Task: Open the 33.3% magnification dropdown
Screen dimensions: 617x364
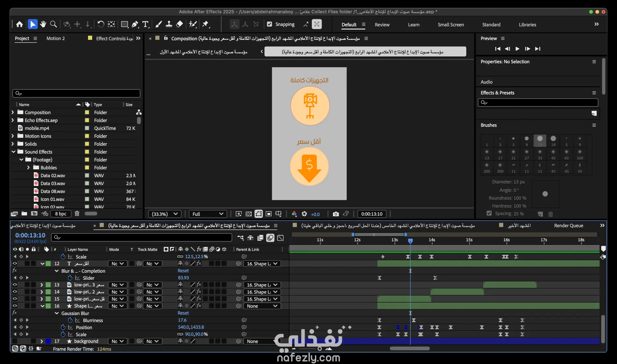Action: 165,214
